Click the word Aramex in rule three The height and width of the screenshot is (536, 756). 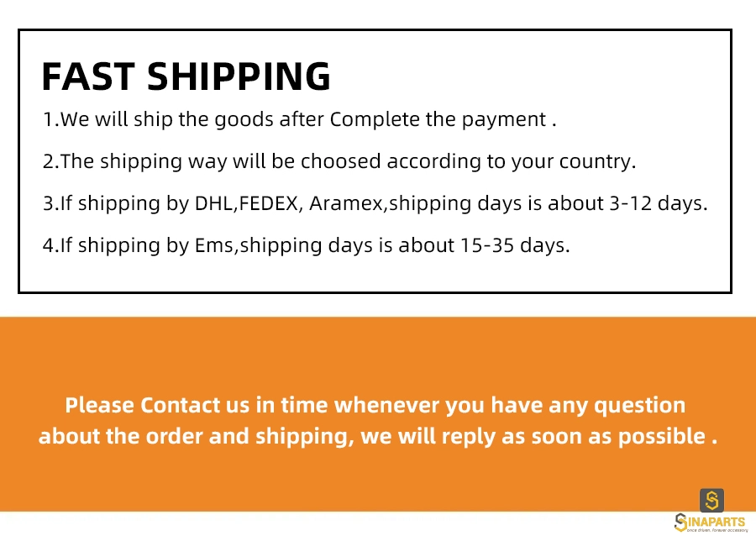click(346, 203)
